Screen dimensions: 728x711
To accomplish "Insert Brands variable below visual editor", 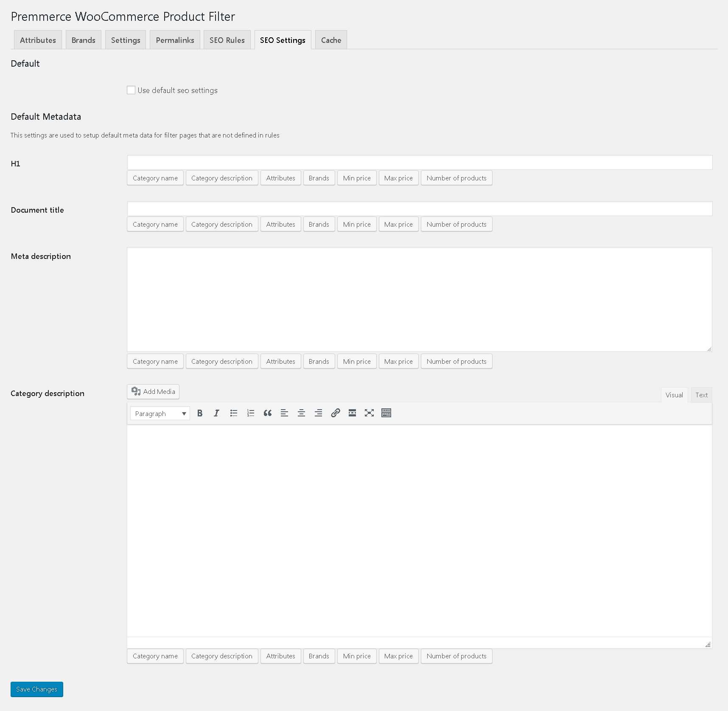I will 319,656.
